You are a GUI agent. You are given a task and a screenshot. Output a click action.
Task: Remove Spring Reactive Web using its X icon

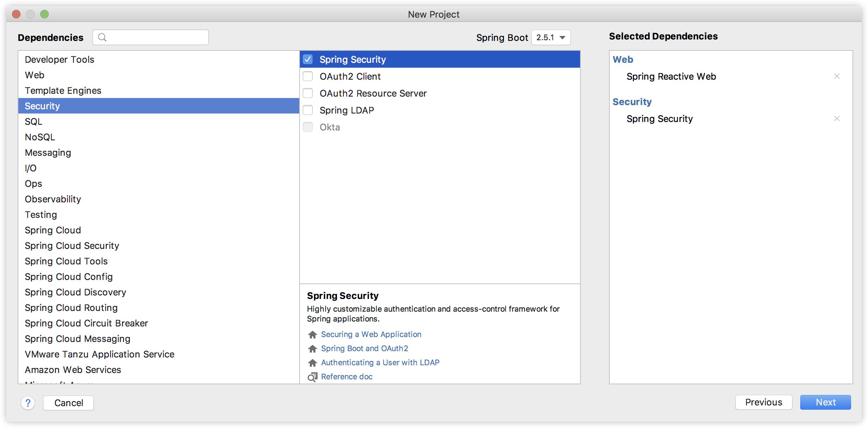click(x=837, y=76)
